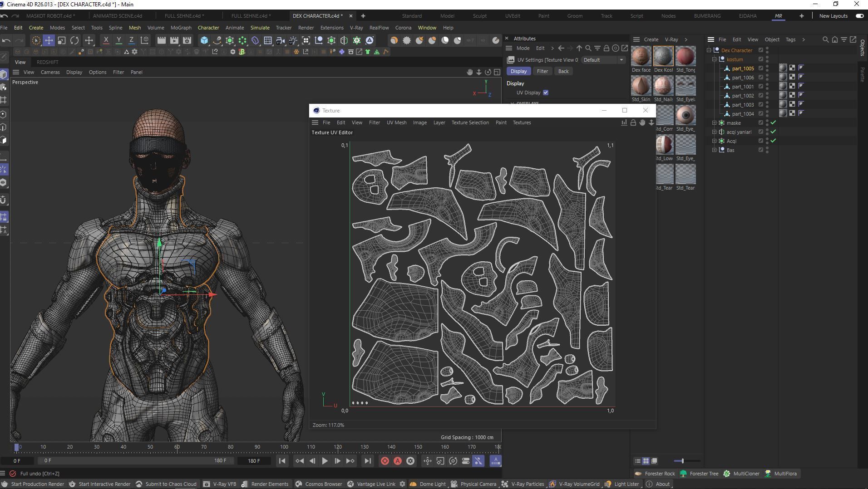
Task: Collapse the Dex Character tree node
Action: (x=709, y=50)
